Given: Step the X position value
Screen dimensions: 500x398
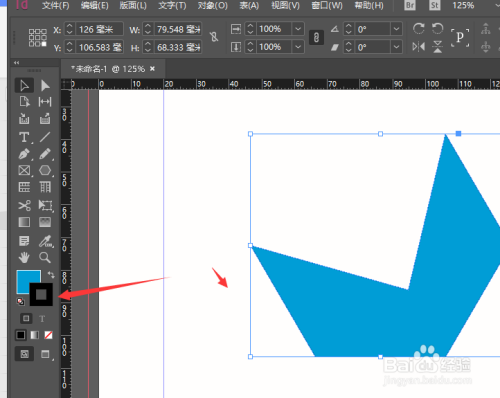Looking at the screenshot, I should point(69,29).
